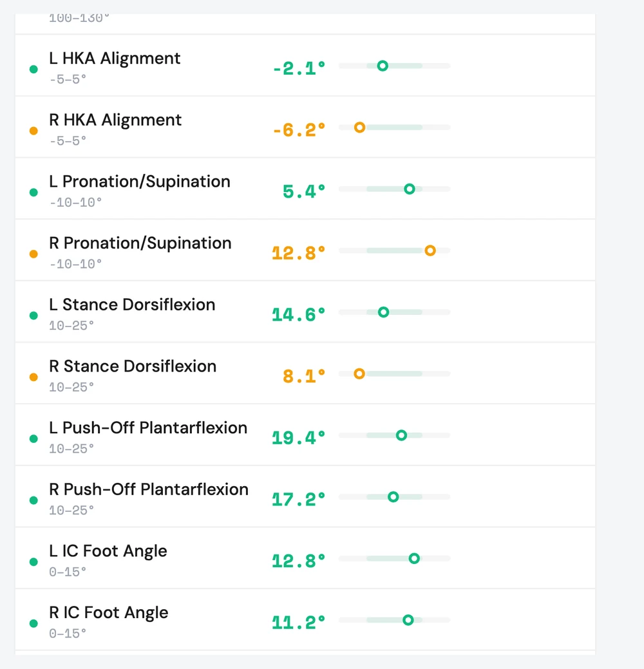Click the green status dot for R IC Foot Angle
The width and height of the screenshot is (644, 669).
(x=33, y=623)
